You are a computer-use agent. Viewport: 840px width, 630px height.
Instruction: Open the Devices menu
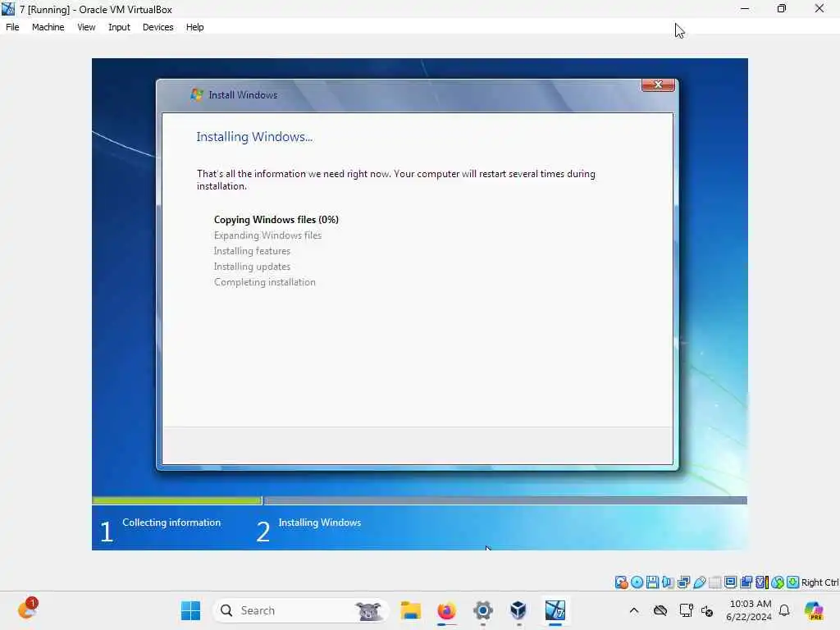158,27
